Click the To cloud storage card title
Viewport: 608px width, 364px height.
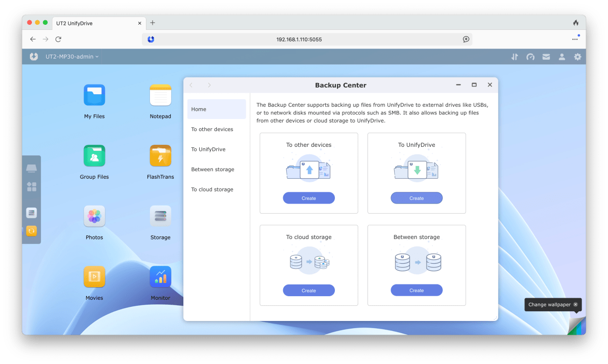[x=309, y=237]
